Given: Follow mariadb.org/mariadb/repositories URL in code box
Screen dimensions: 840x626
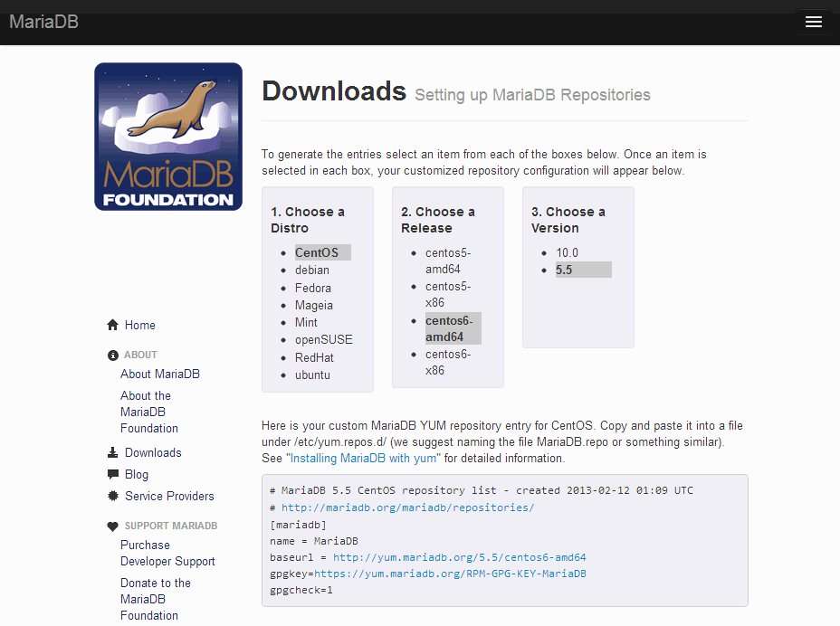Looking at the screenshot, I should (x=407, y=507).
